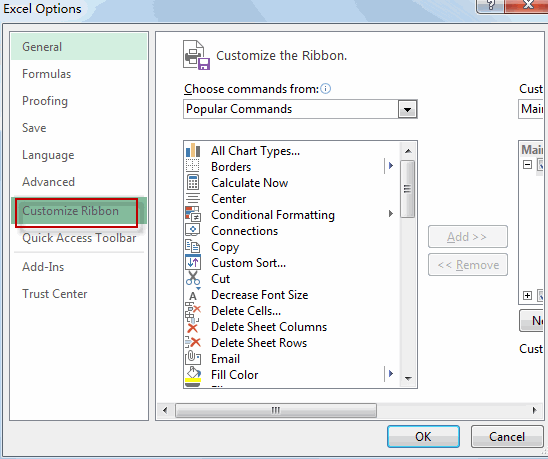
Task: Click the commands list scroll down arrow
Action: 408,379
